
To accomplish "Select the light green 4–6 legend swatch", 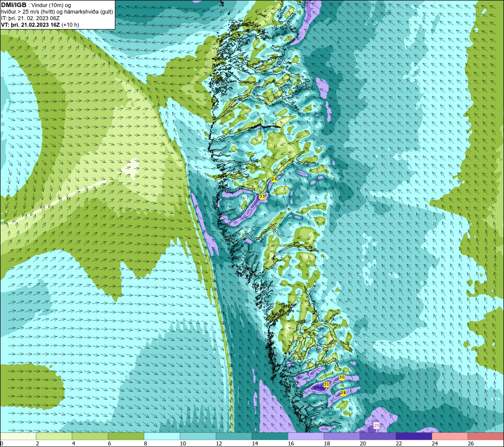I will (x=90, y=436).
